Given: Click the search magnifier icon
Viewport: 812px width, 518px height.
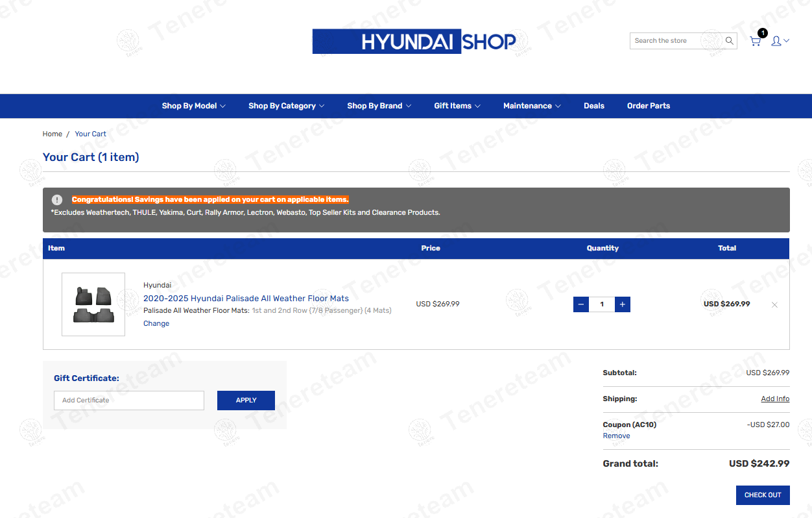Looking at the screenshot, I should tap(729, 41).
